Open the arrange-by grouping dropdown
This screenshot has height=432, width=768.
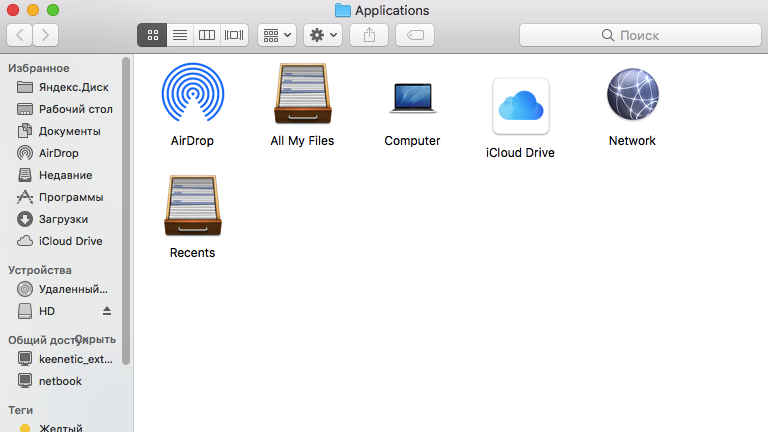(277, 35)
